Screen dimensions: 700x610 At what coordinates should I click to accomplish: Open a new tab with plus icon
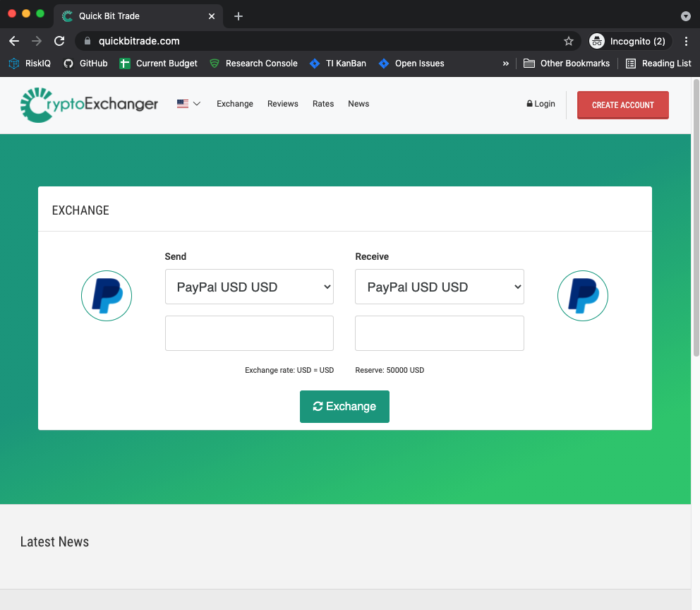239,16
